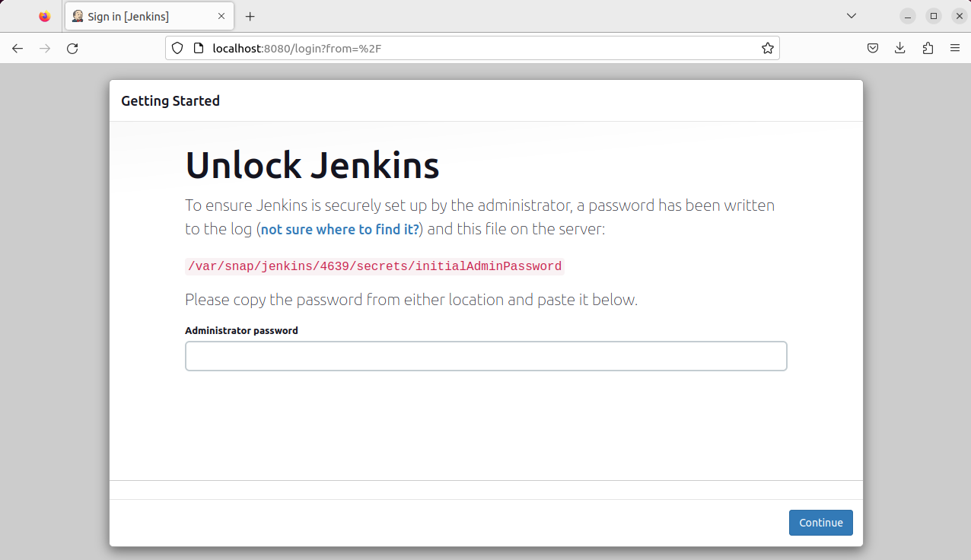Minimize the Firefox window
Viewport: 971px width, 560px height.
(907, 16)
